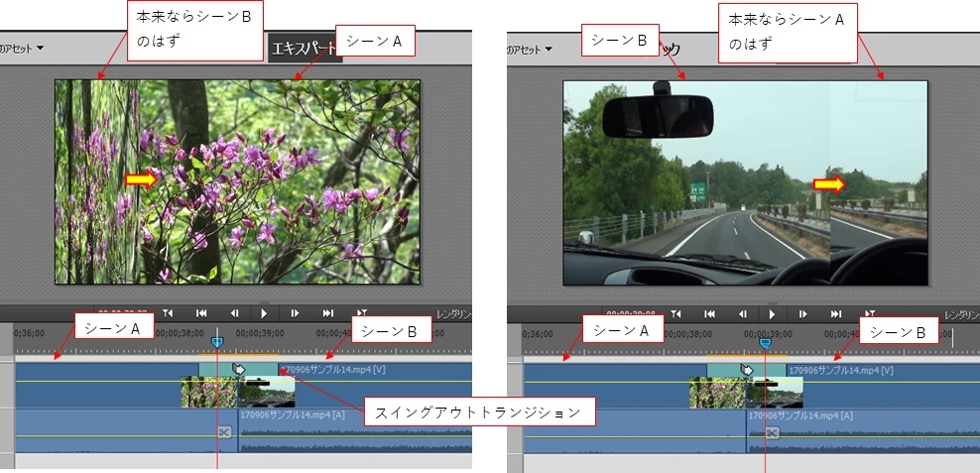Click the レンダリング button in right screenshot
Image resolution: width=980 pixels, height=473 pixels.
point(962,314)
